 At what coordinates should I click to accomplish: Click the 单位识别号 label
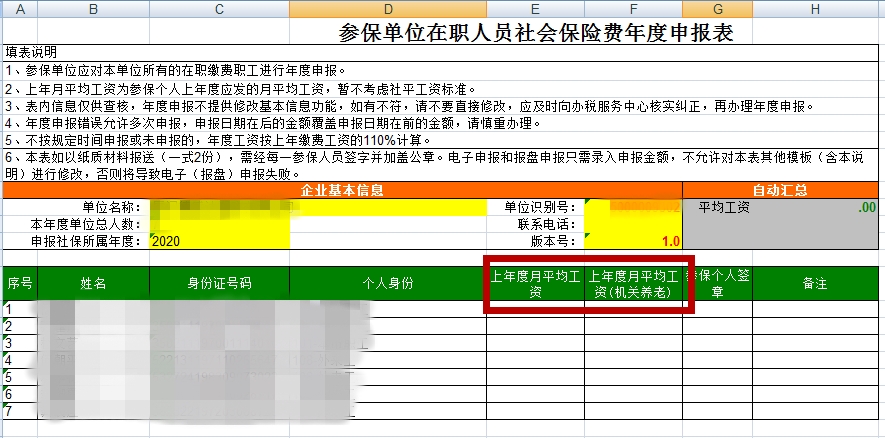click(539, 207)
